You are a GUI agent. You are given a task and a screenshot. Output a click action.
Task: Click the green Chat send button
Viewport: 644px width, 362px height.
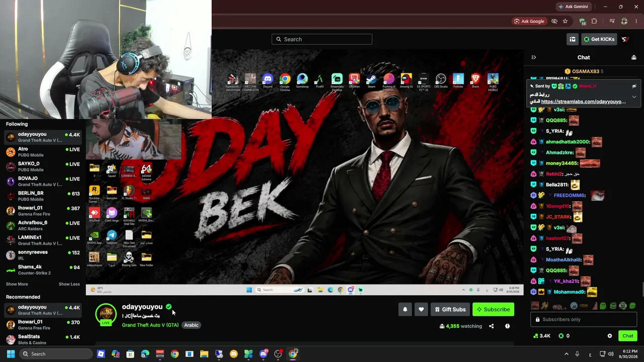tap(627, 336)
